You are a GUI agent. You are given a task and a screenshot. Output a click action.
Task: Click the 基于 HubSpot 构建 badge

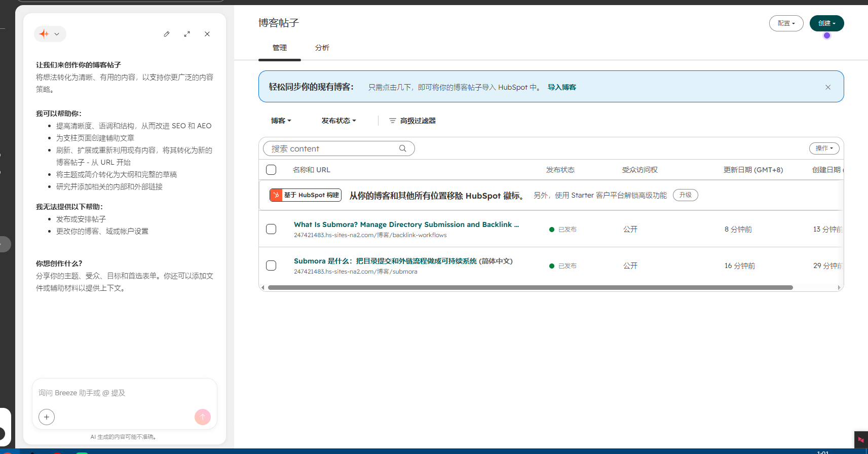(306, 195)
